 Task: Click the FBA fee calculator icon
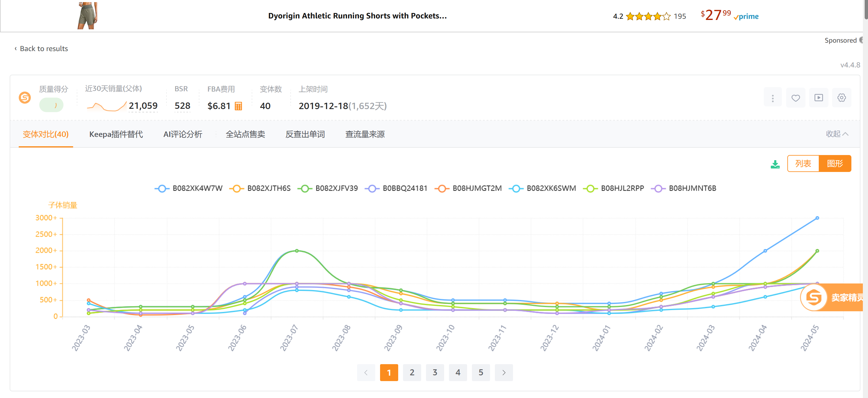coord(238,106)
